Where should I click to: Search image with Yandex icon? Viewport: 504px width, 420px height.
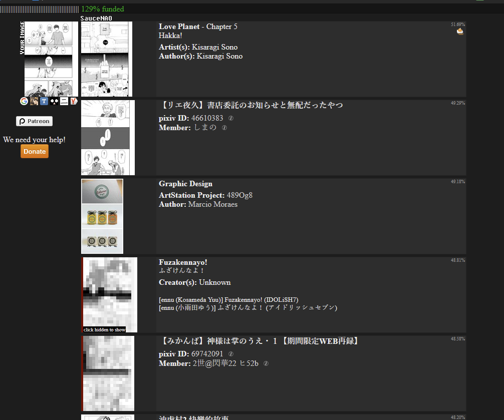click(74, 101)
